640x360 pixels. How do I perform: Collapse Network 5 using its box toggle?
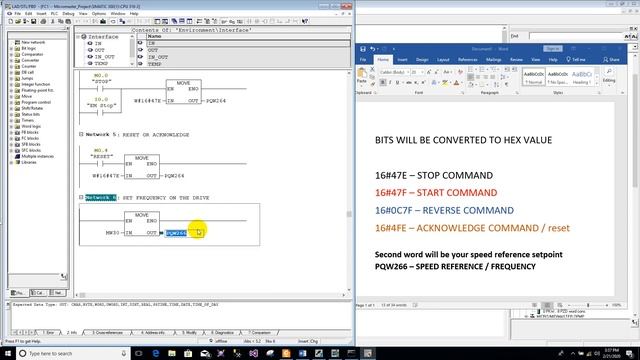point(81,134)
